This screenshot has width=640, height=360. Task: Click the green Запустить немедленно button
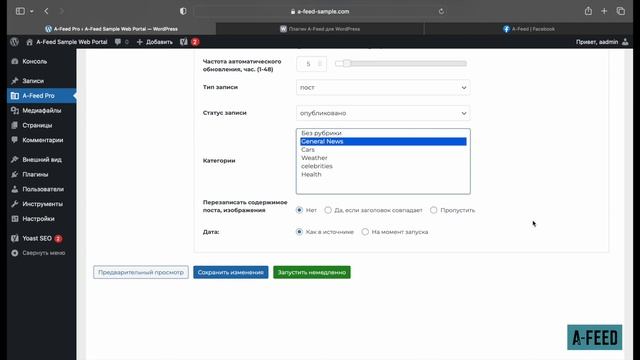pos(312,272)
